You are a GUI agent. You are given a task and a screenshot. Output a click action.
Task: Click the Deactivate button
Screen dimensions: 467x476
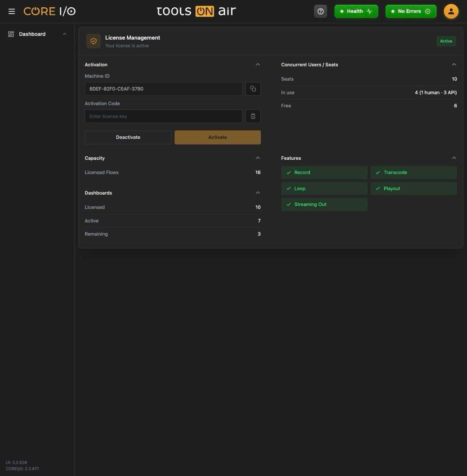(x=128, y=137)
